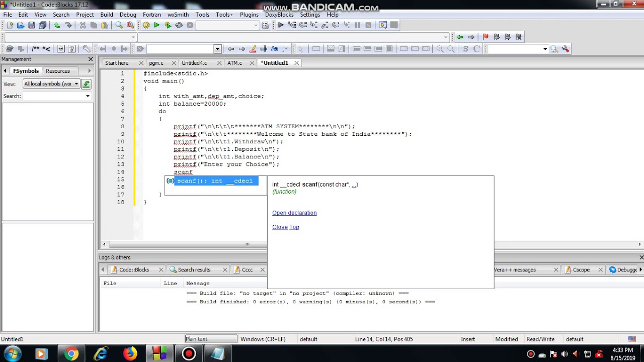Jump back with green arrow icon
644x362 pixels.
coord(460,37)
